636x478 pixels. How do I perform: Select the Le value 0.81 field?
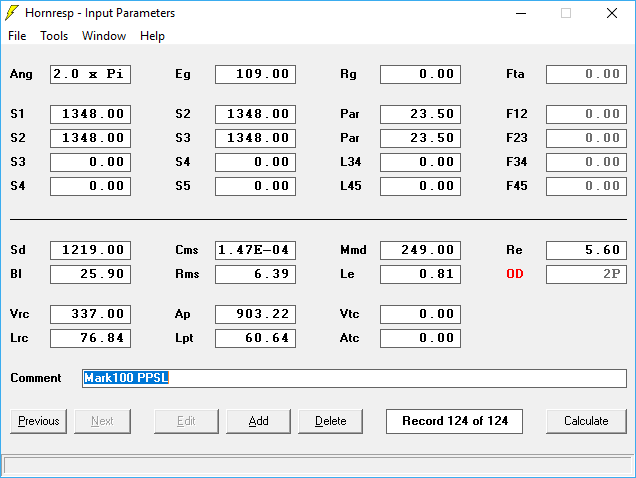pos(421,274)
